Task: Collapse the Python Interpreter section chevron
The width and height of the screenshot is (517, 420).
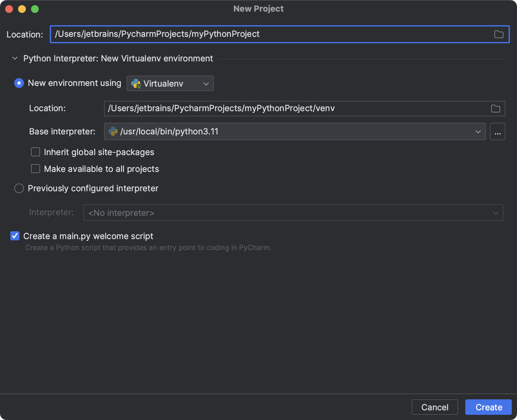Action: point(15,58)
